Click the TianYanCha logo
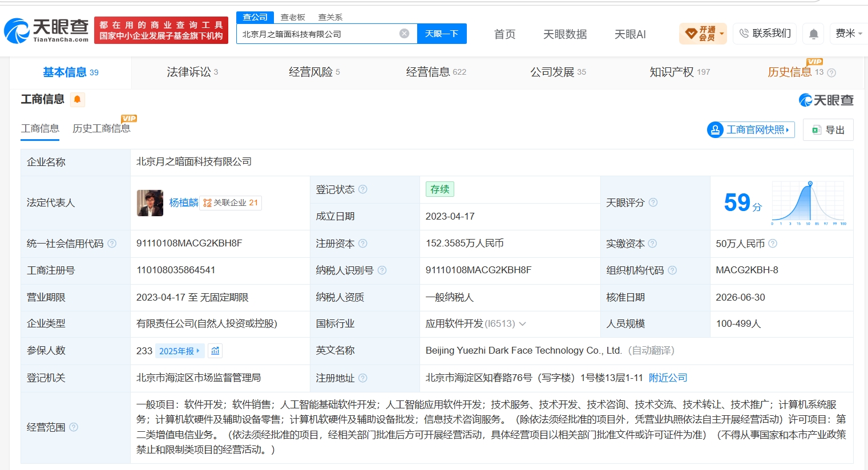Screen dimensions: 868x470 pos(46,31)
